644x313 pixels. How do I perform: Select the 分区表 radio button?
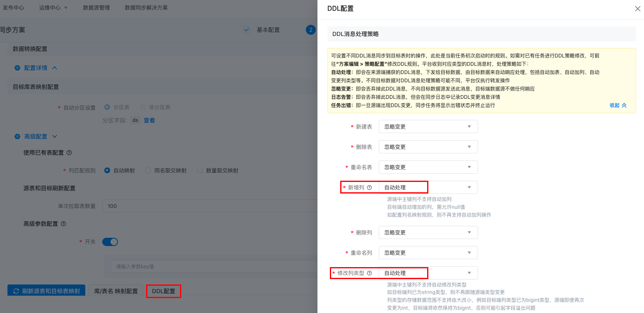point(107,107)
